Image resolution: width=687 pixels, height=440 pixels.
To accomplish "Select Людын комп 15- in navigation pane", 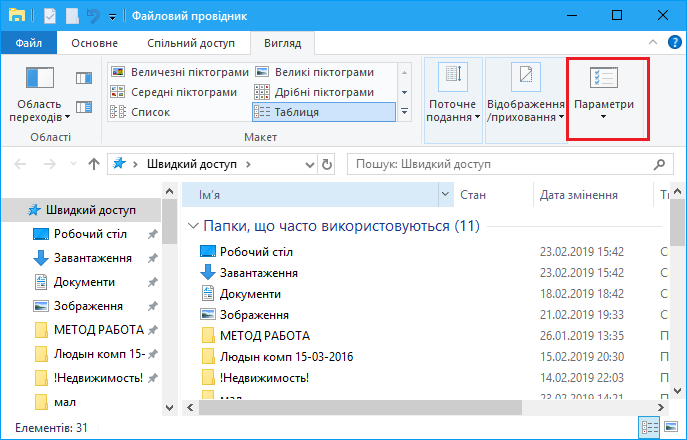I will click(x=81, y=354).
